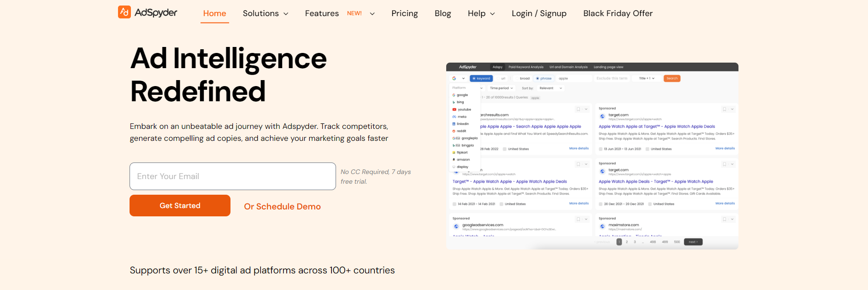This screenshot has height=290, width=868.
Task: Select reddit in the Platform list
Action: [460, 131]
